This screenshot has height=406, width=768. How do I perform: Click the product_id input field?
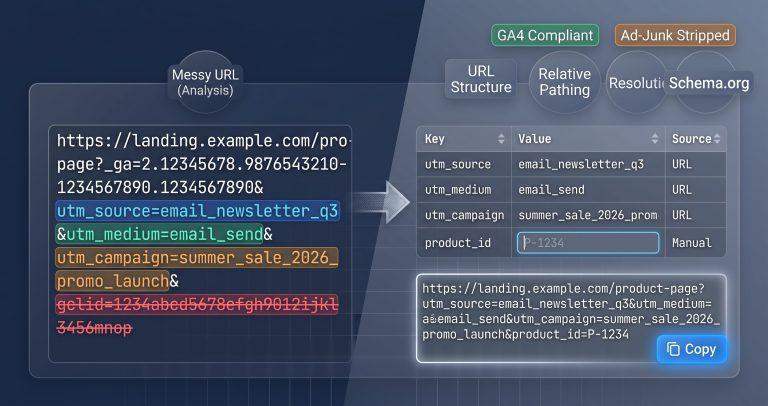click(x=588, y=243)
